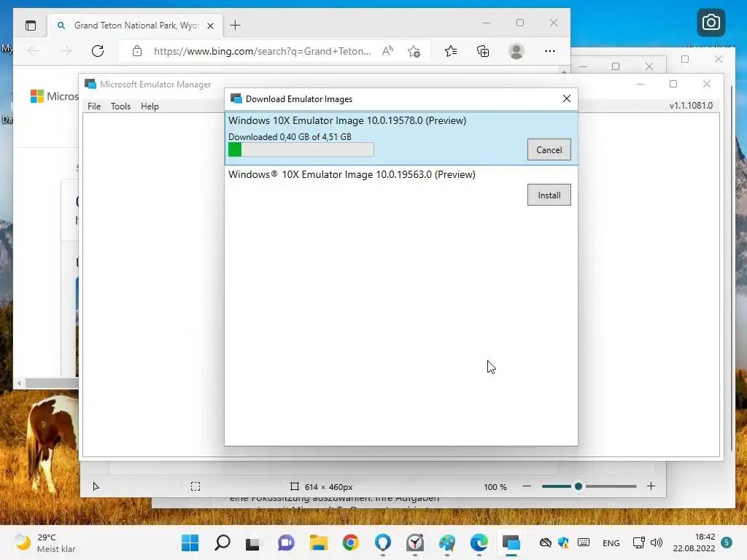Click the Edge refresh page icon
This screenshot has width=747, height=560.
[98, 51]
